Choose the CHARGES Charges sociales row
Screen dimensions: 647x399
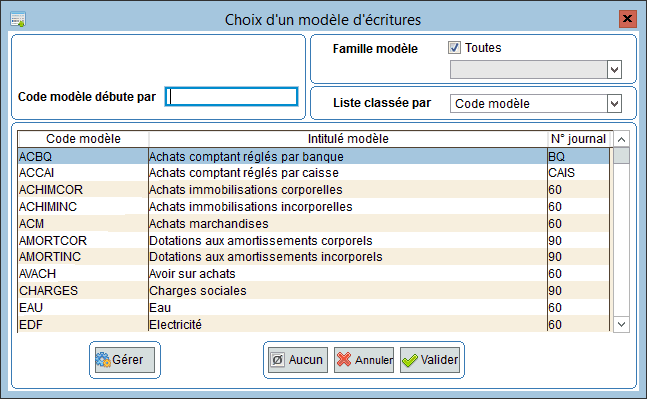coord(314,291)
